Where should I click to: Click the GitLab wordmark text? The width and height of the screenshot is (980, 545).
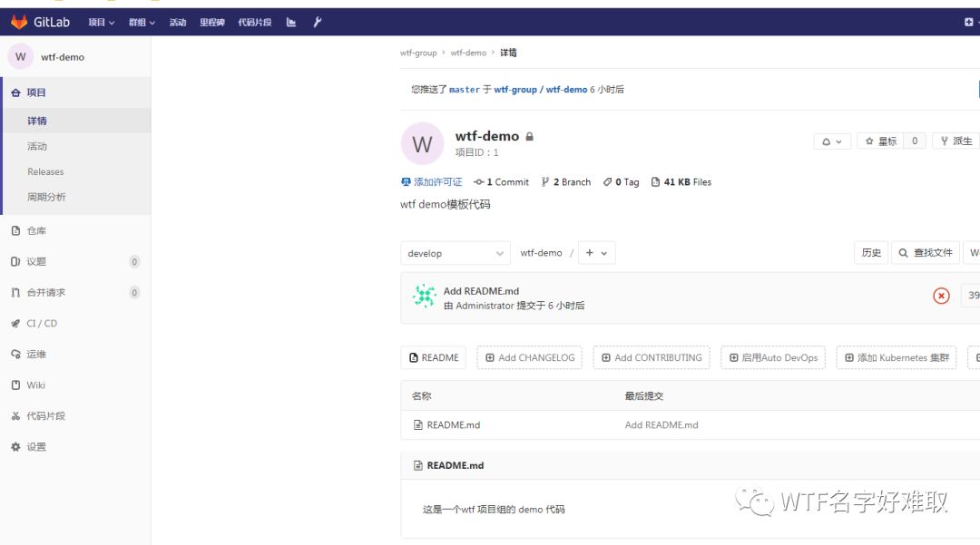pyautogui.click(x=52, y=22)
